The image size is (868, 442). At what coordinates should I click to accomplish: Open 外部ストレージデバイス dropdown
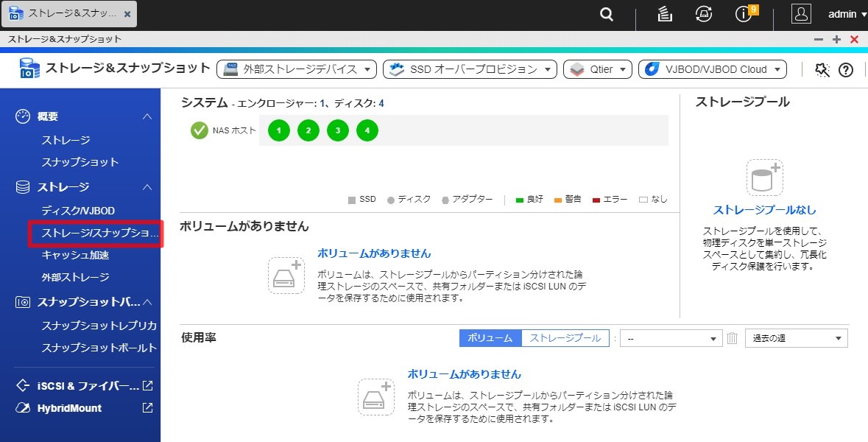(297, 69)
